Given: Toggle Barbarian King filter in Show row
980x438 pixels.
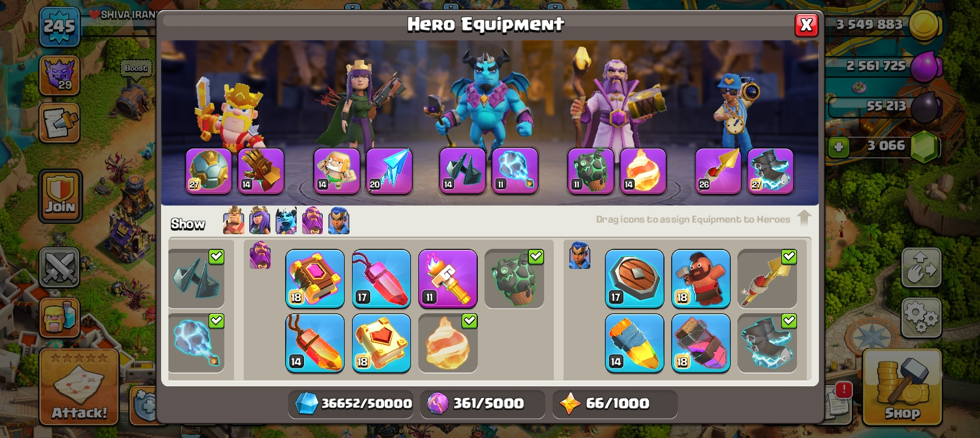Looking at the screenshot, I should click(x=233, y=220).
